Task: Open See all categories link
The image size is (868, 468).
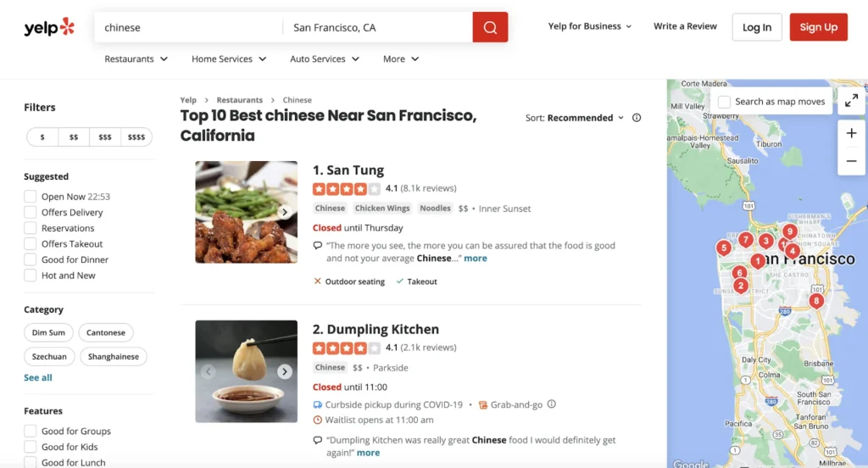Action: pos(38,377)
